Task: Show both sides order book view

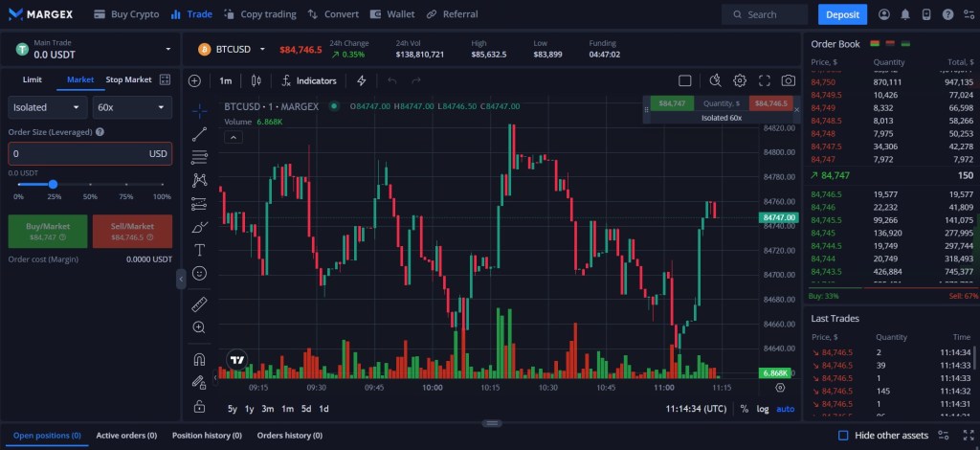Action: coord(875,44)
